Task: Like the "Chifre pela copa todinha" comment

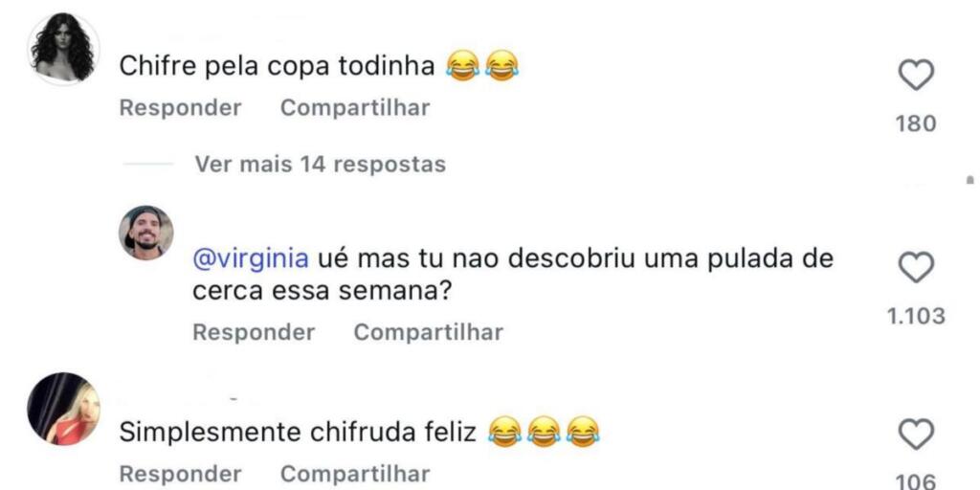Action: pos(916,75)
